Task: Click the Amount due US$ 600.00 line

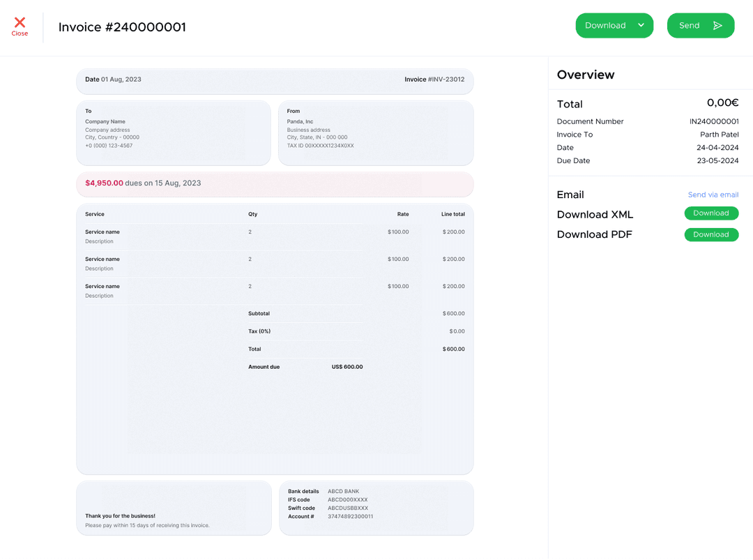Action: click(305, 367)
